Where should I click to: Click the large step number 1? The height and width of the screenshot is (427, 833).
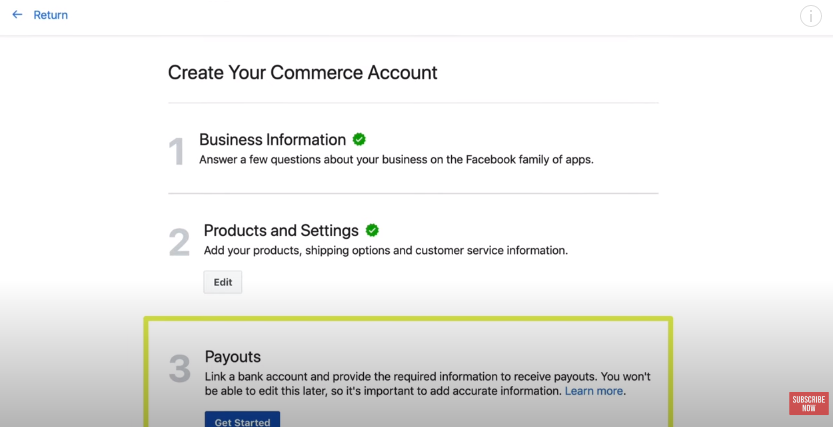tap(177, 152)
